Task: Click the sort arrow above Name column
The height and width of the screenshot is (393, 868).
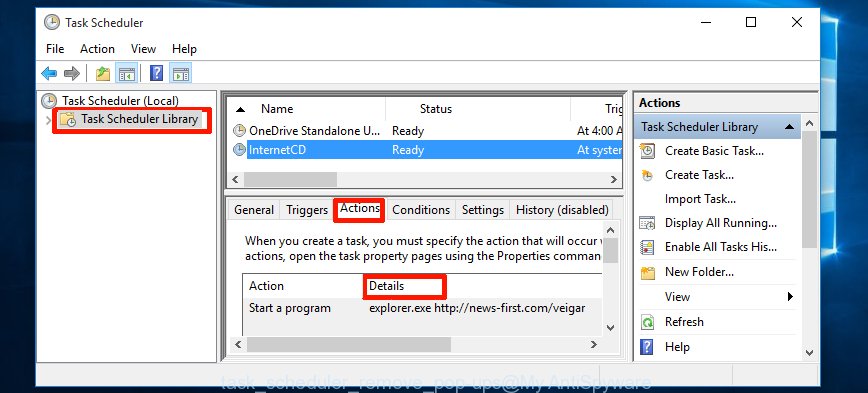Action: coord(241,109)
